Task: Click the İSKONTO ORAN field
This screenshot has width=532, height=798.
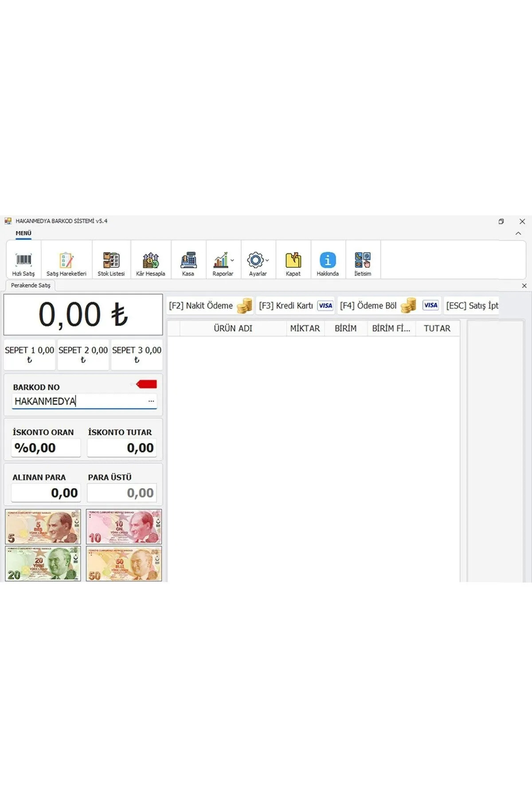Action: (46, 448)
